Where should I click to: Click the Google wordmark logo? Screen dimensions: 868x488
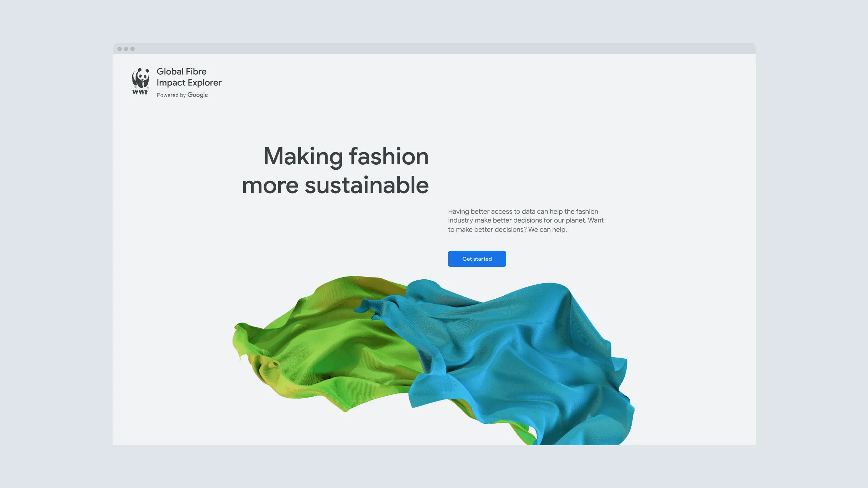197,95
